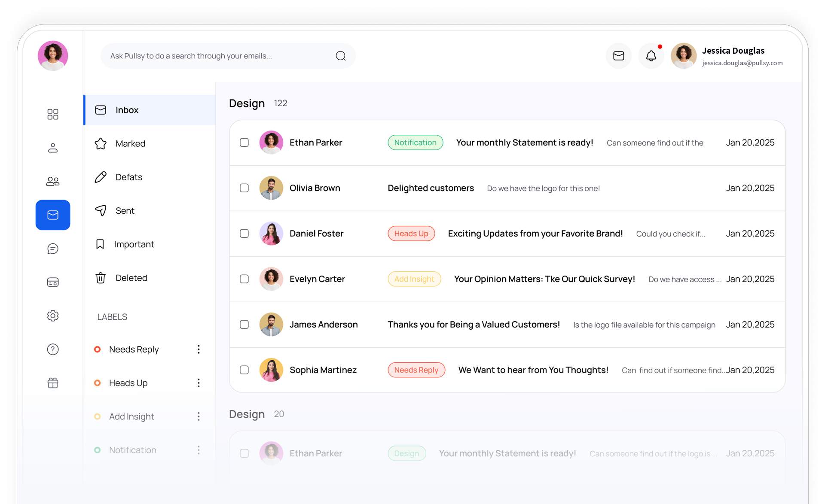Expand the Add Insight label menu
Screen dimensions: 825x504
click(x=199, y=416)
